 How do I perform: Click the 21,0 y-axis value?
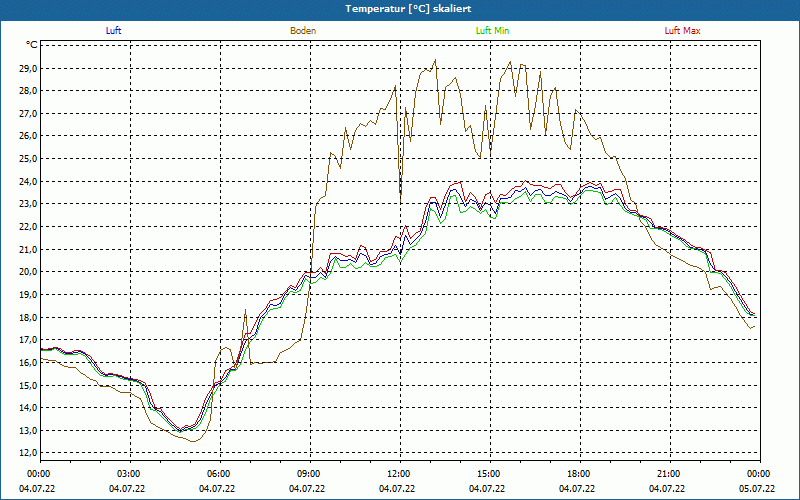point(29,249)
